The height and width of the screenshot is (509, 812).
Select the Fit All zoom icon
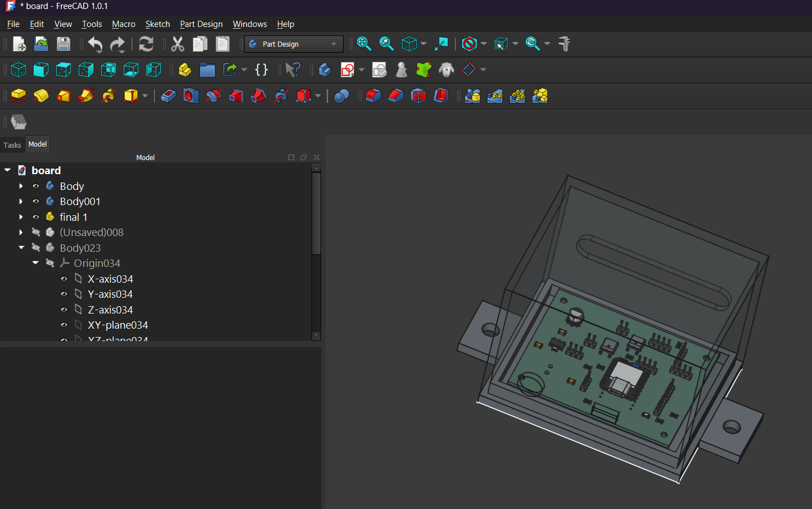(x=364, y=44)
